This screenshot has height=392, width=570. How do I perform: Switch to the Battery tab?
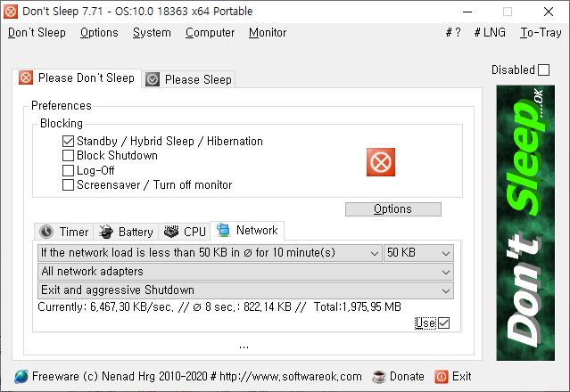pyautogui.click(x=126, y=232)
